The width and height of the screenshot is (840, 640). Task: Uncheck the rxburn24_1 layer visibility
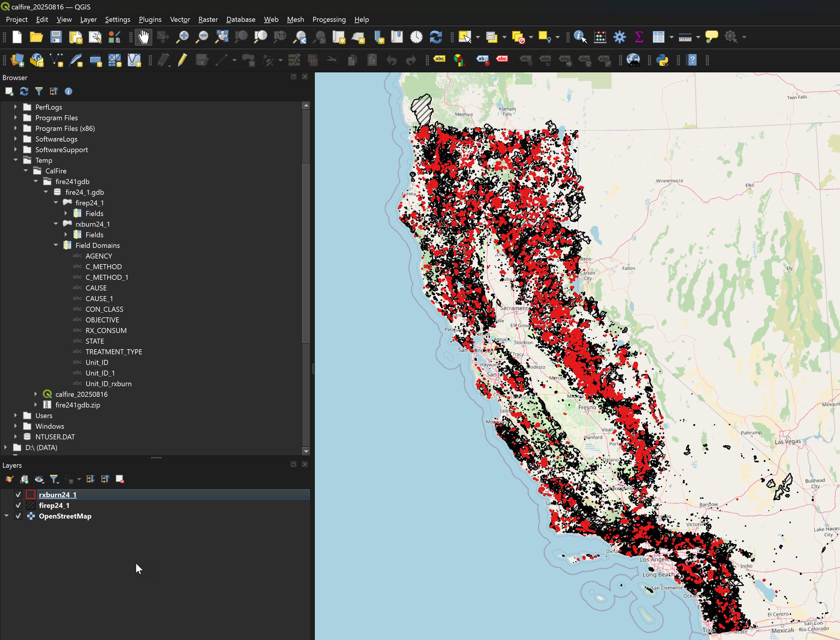coord(18,494)
